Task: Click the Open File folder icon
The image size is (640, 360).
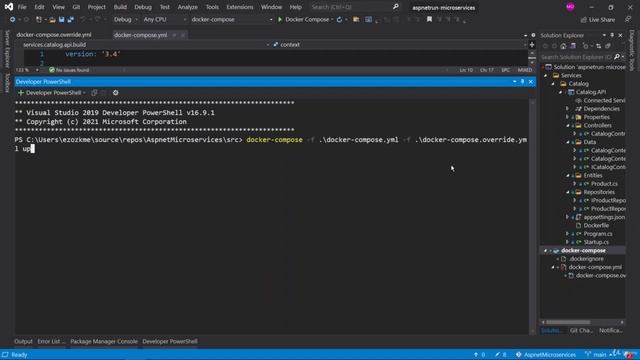Action: tap(52, 19)
